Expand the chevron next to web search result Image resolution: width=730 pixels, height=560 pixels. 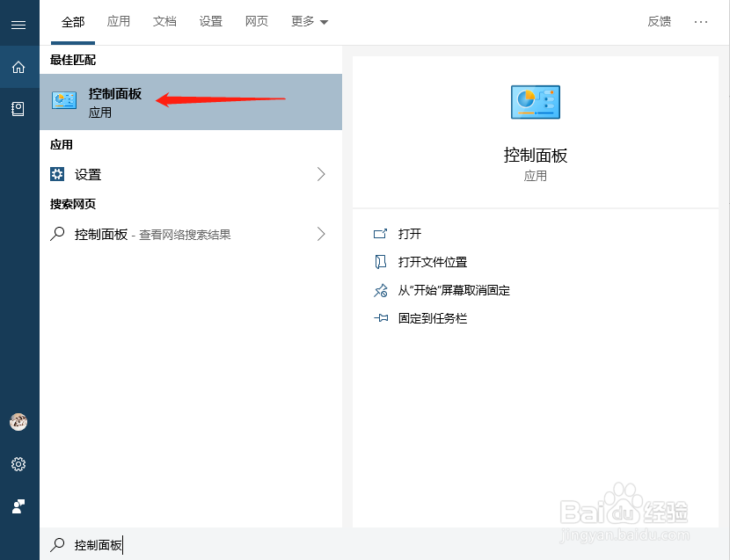pos(321,234)
